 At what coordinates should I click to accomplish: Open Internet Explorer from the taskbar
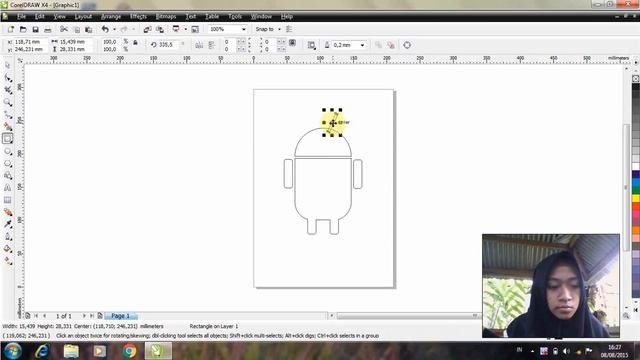pos(42,351)
